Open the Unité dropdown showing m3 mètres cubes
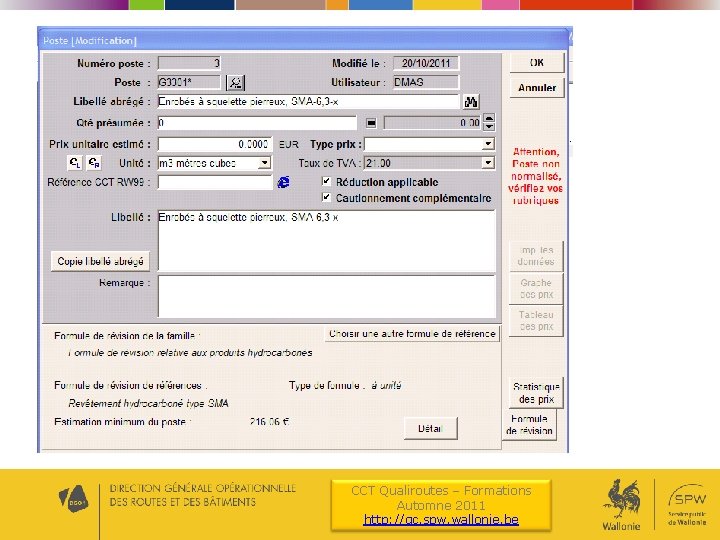Viewport: 720px width, 540px height. click(264, 163)
